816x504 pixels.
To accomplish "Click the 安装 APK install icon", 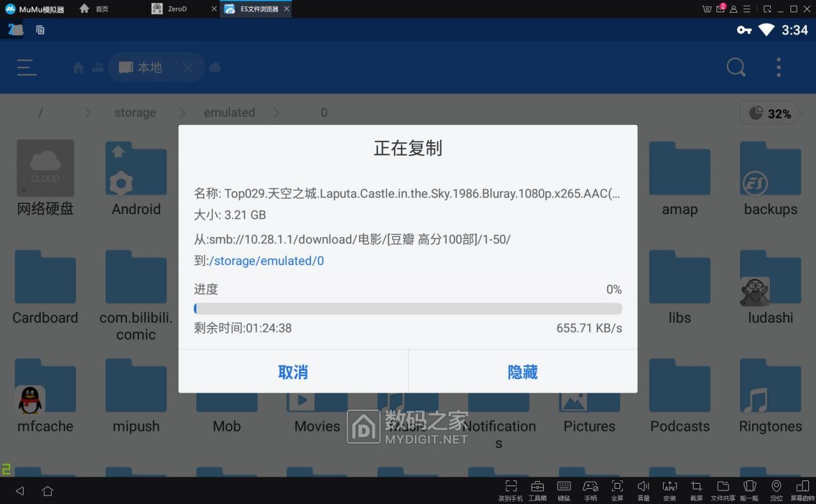I will point(669,490).
